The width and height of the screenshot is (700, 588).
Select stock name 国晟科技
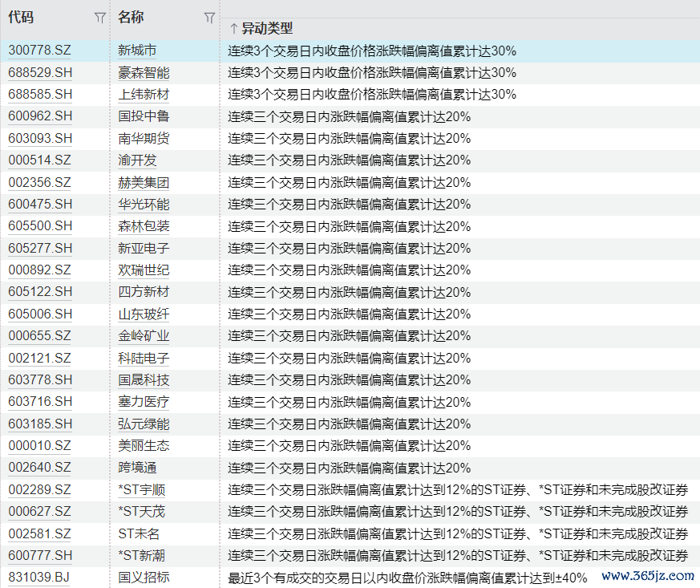[144, 380]
